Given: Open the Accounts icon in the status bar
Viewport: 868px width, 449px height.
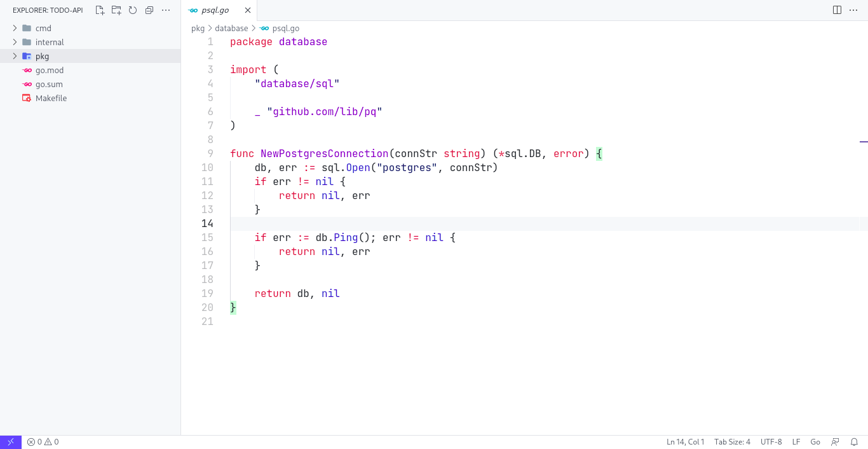Looking at the screenshot, I should (836, 441).
